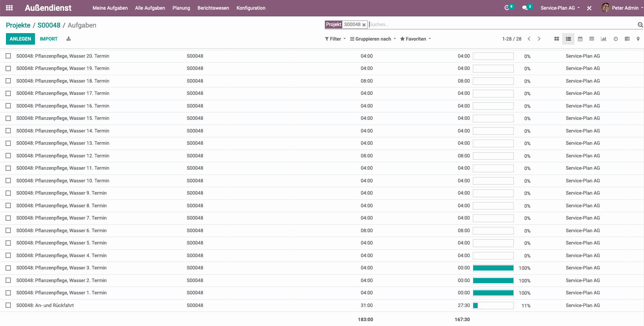The width and height of the screenshot is (644, 326).
Task: Click the download export icon
Action: click(68, 39)
